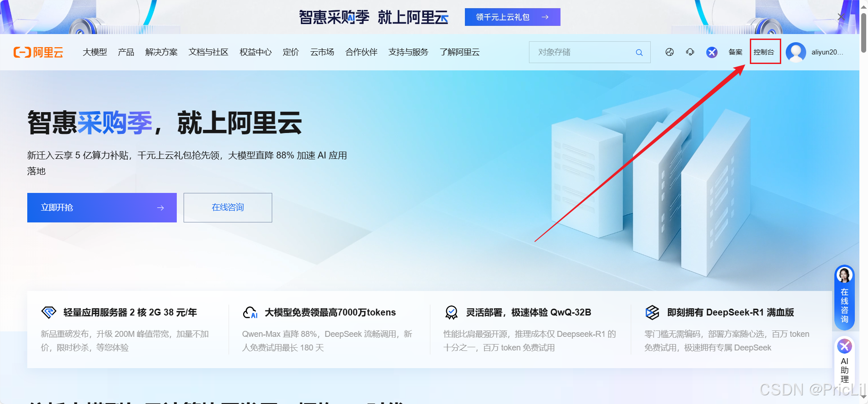Click the badge icon beside 灵活部署

(x=451, y=312)
